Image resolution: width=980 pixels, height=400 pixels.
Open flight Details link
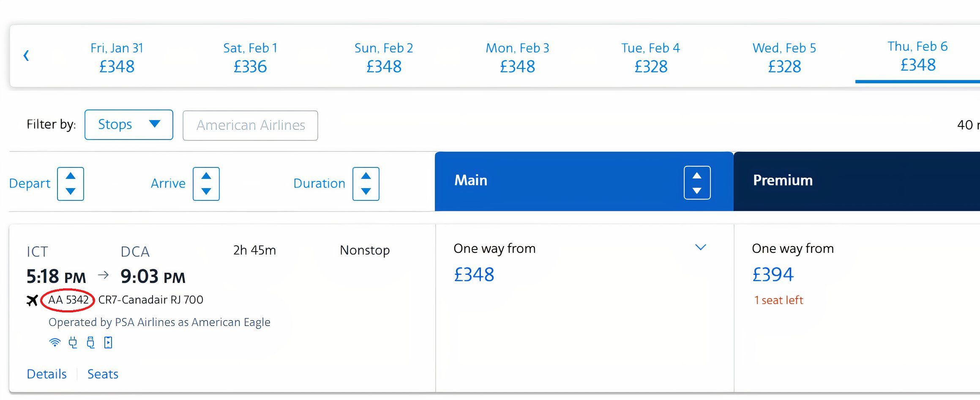coord(46,374)
